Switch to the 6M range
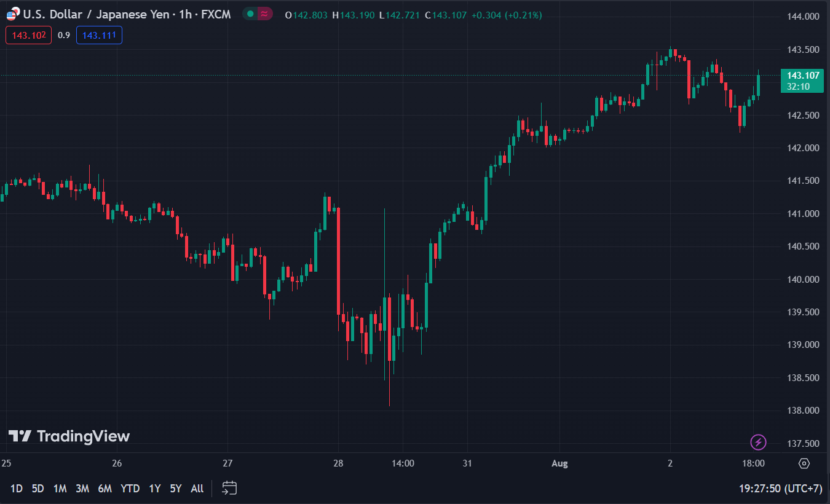The image size is (830, 504). click(x=105, y=489)
